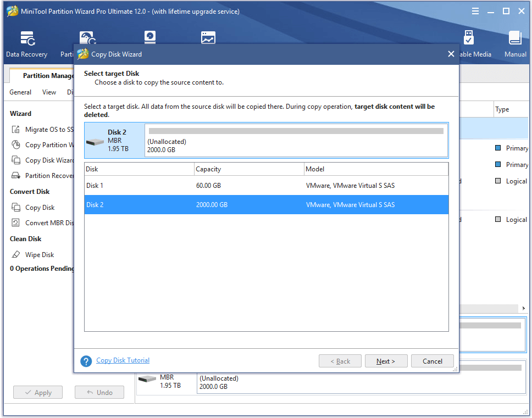Click the Wipe Disk eraser icon
Image resolution: width=532 pixels, height=418 pixels.
(15, 254)
